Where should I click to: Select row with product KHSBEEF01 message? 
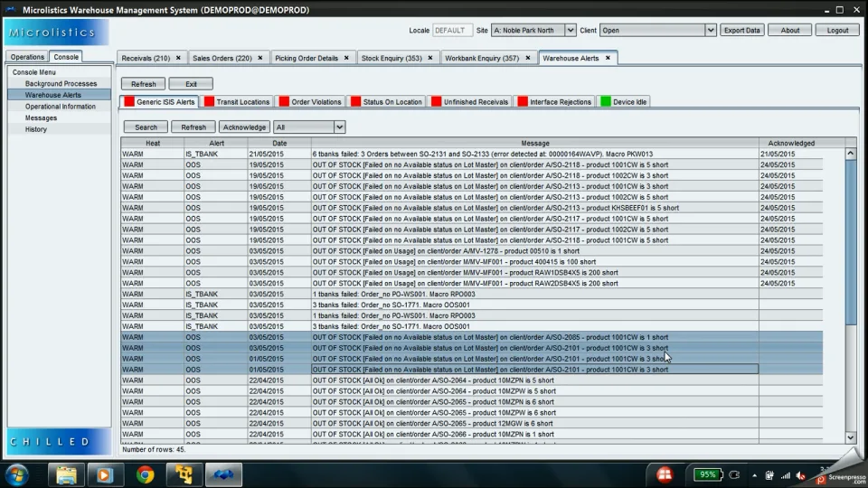[x=472, y=208]
